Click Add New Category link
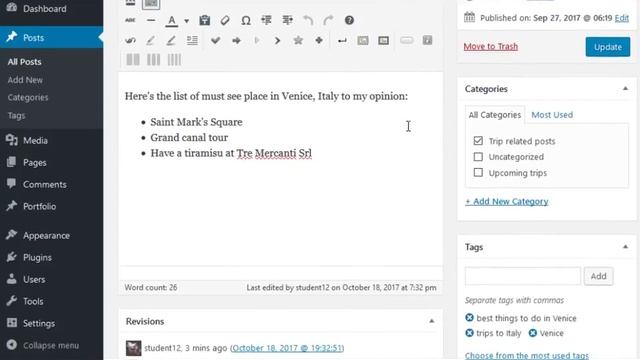 507,201
